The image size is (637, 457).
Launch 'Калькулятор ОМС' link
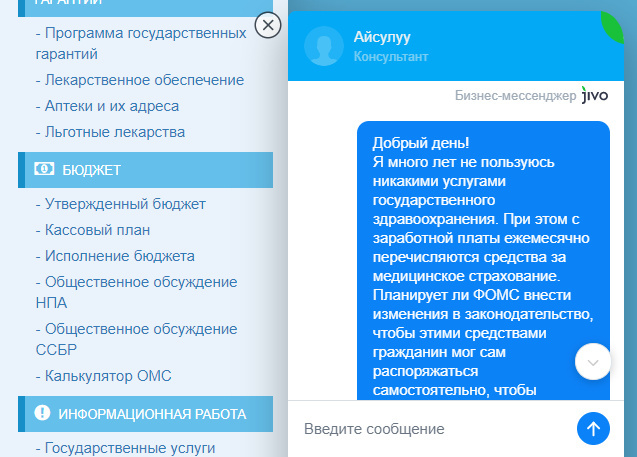[108, 376]
